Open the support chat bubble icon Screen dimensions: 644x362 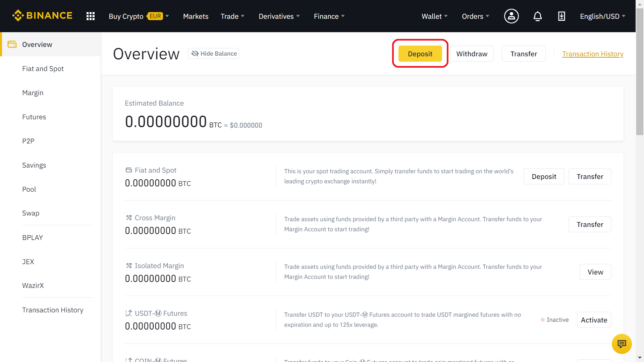(622, 344)
